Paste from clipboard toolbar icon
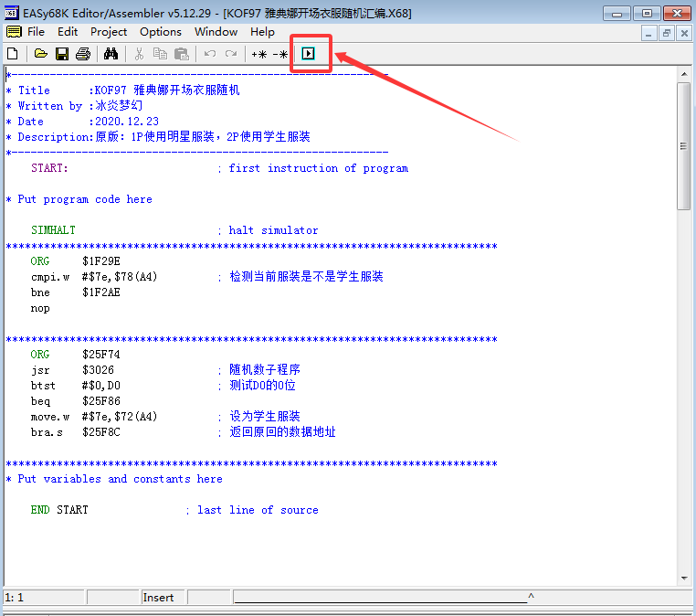The height and width of the screenshot is (616, 696). click(x=182, y=54)
